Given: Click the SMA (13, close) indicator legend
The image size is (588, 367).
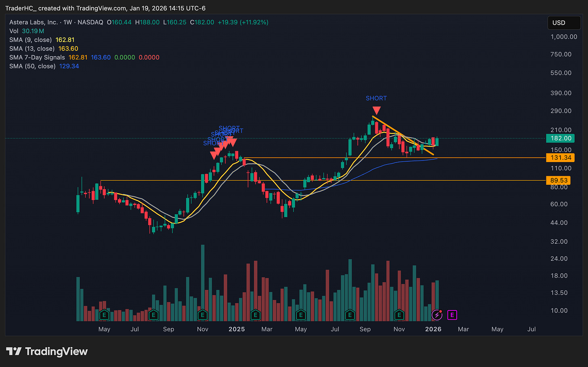Looking at the screenshot, I should coord(44,49).
